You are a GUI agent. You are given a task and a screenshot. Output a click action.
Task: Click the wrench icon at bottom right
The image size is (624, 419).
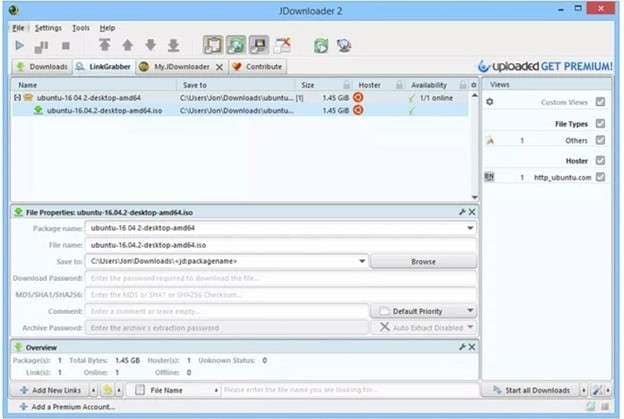(597, 390)
